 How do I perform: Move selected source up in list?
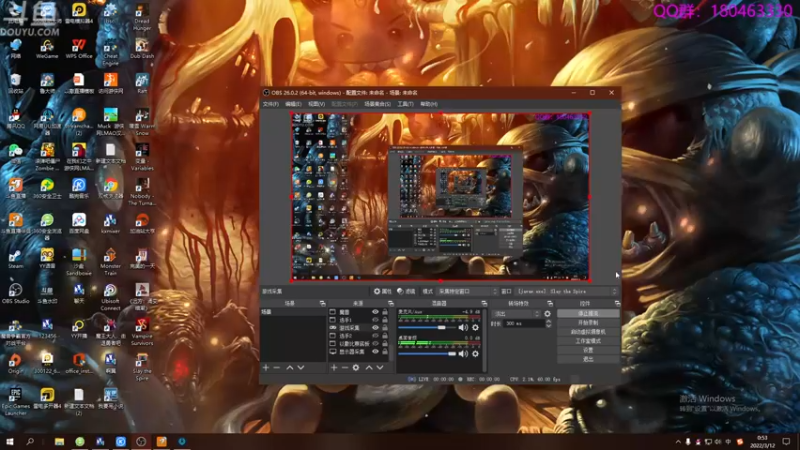pos(369,367)
